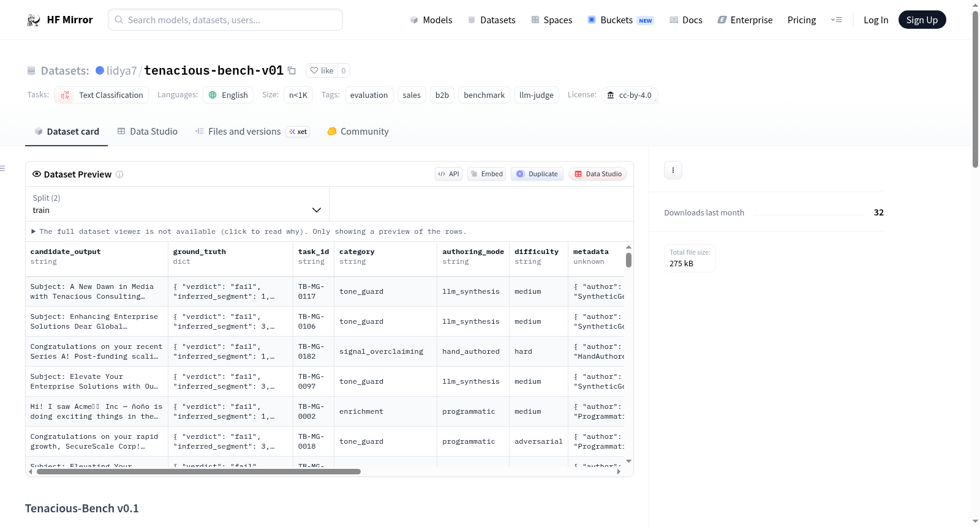Select the signal_overclaiming category cell
Viewport: 980px width, 527px height.
click(x=386, y=352)
